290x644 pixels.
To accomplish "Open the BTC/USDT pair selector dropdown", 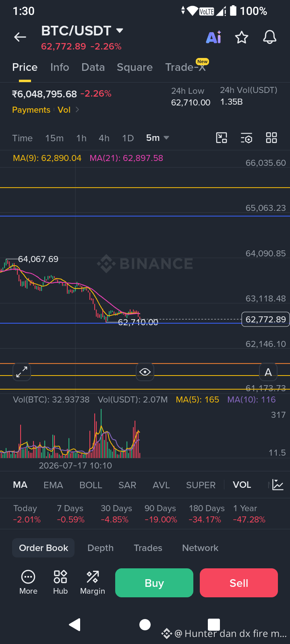I will pos(82,31).
